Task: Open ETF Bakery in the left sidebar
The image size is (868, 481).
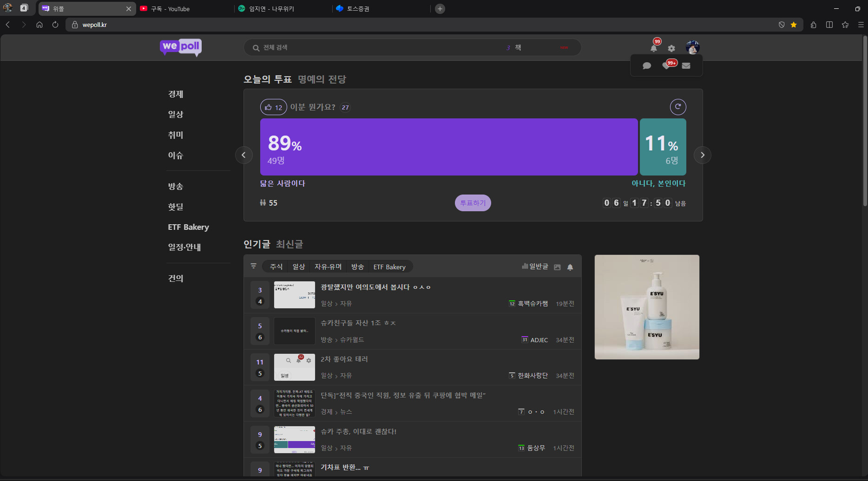Action: click(189, 227)
